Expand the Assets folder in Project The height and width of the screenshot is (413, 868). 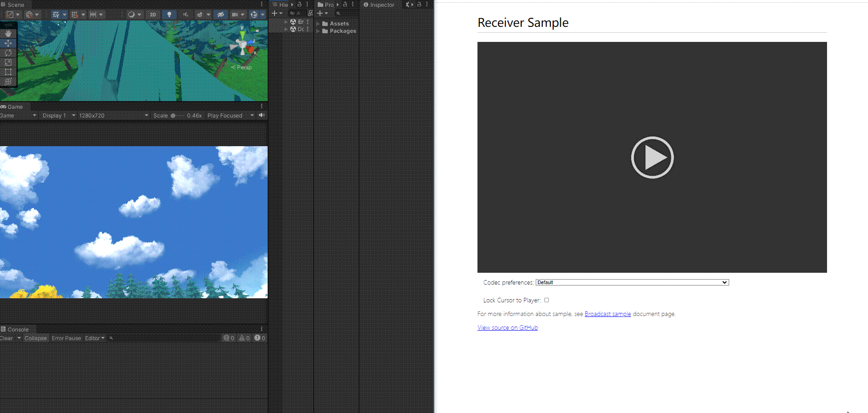tap(318, 24)
